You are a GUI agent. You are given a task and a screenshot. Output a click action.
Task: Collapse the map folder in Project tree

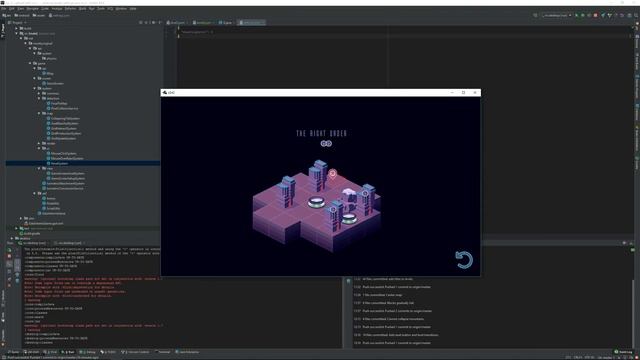coord(39,113)
